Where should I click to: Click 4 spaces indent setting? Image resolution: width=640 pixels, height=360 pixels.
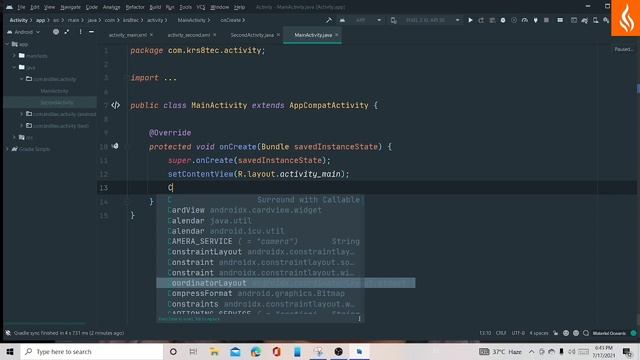(539, 333)
